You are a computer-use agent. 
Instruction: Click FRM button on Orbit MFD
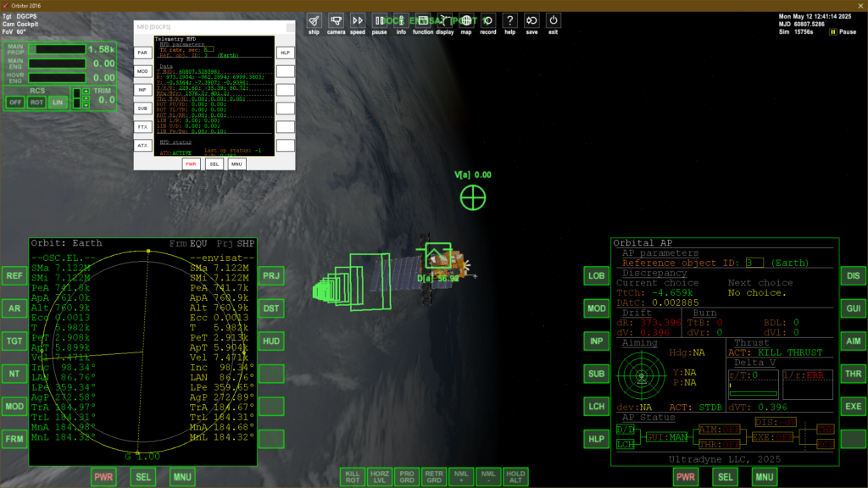point(14,439)
